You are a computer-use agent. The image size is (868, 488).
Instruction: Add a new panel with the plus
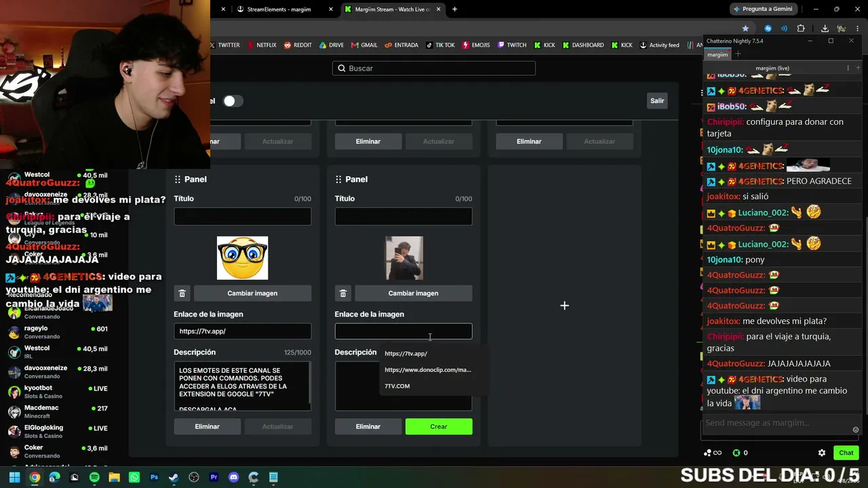click(x=564, y=306)
